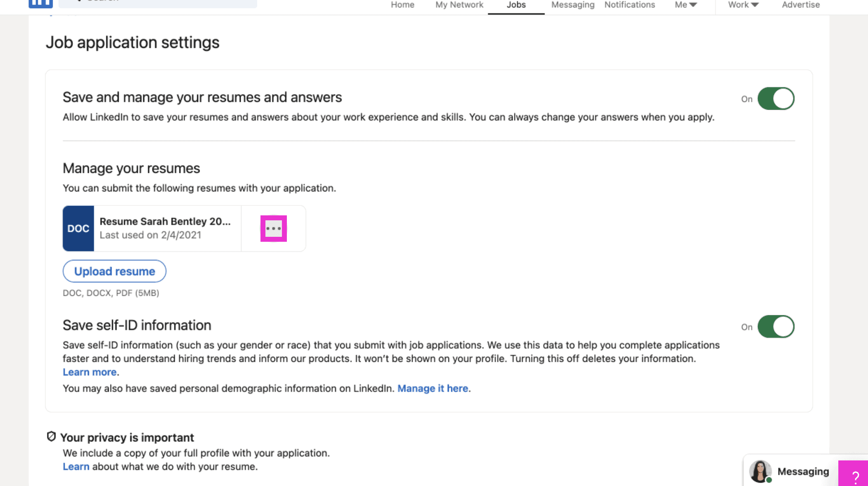Expand the Me dropdown menu
This screenshot has width=868, height=486.
[685, 5]
